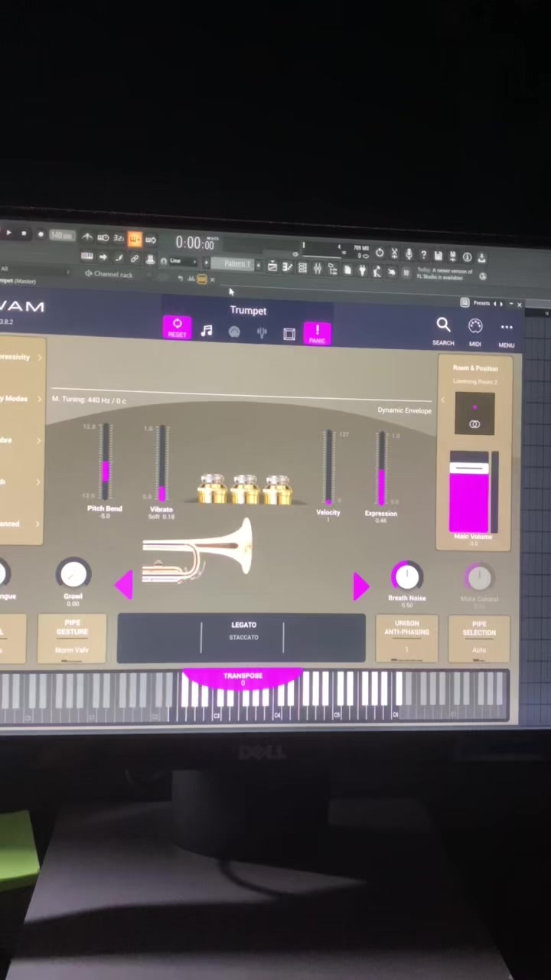The image size is (551, 980).
Task: Click the info icon in FL toolbar
Action: 467,256
